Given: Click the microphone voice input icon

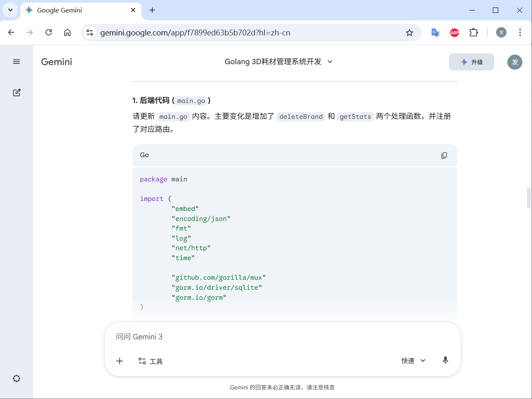Looking at the screenshot, I should (445, 360).
